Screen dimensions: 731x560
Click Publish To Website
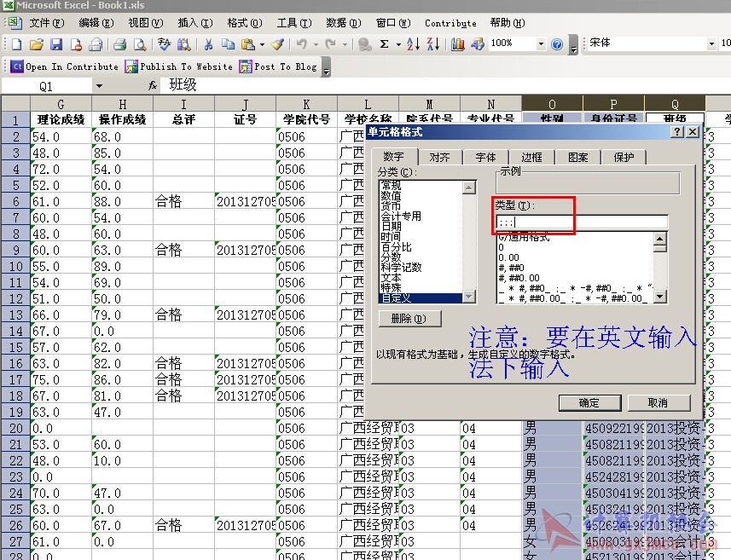click(179, 66)
